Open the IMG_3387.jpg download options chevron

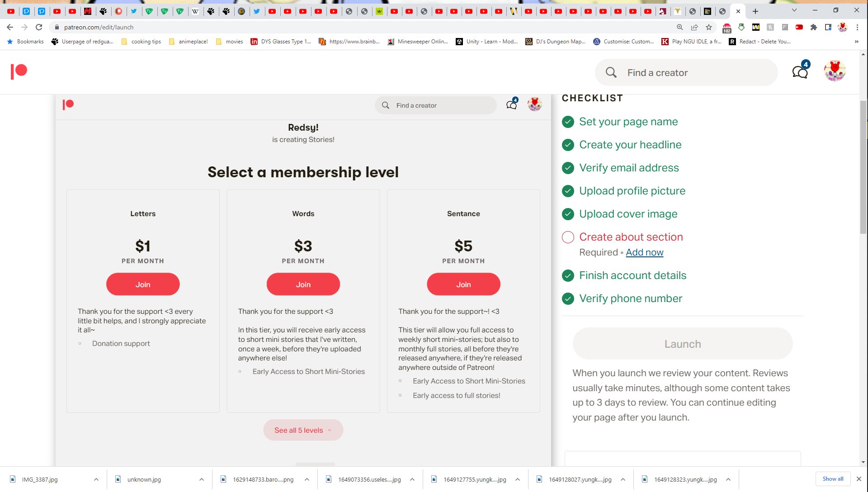coord(96,479)
